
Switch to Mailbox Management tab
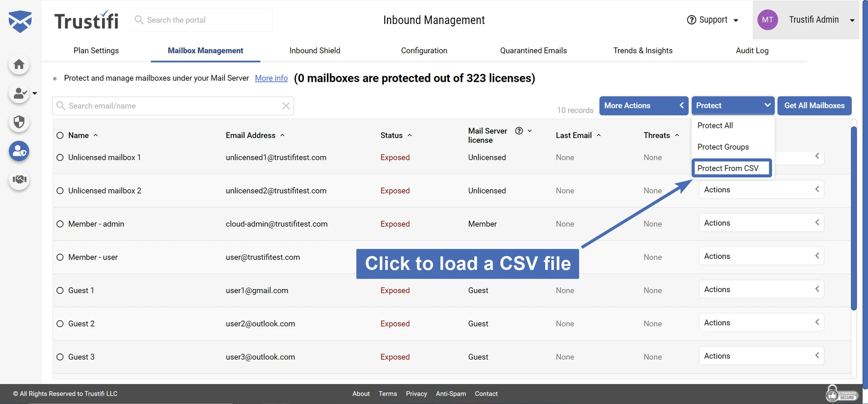(x=205, y=51)
